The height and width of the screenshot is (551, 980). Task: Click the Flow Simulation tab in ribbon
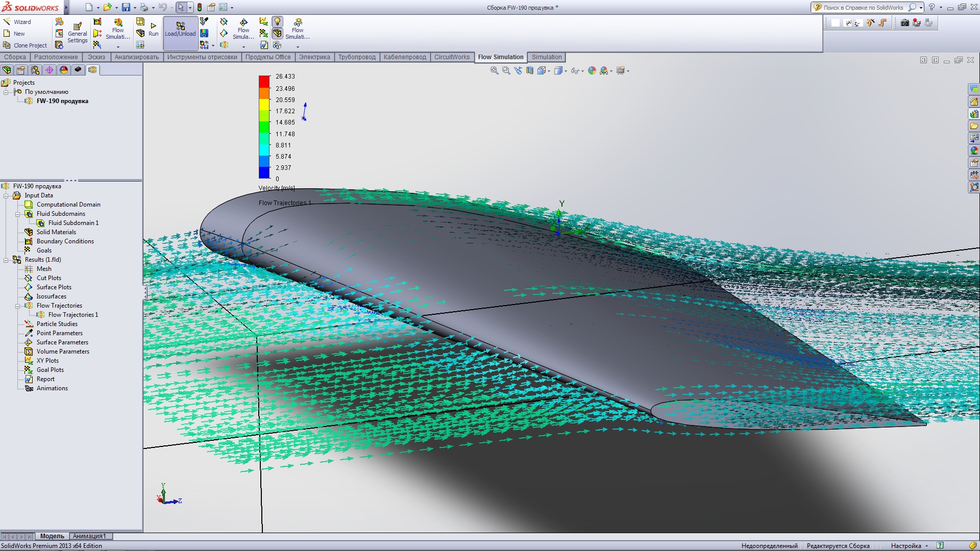[x=500, y=57]
